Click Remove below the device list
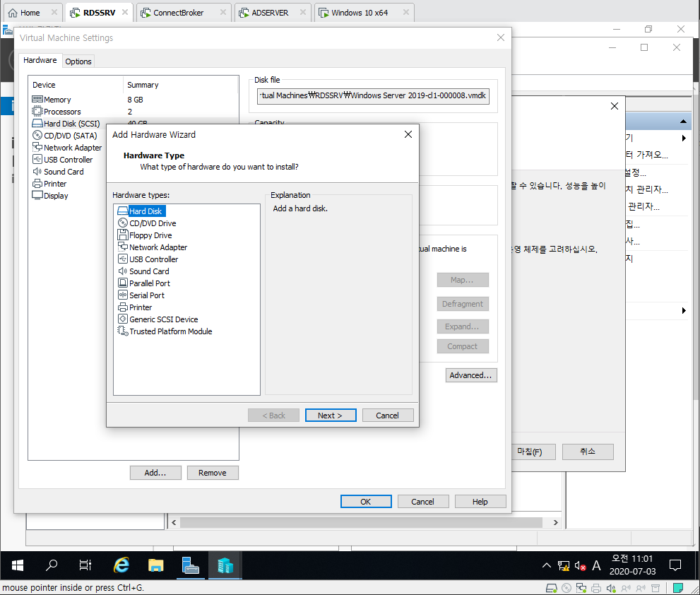Image resolution: width=700 pixels, height=595 pixels. (x=213, y=473)
